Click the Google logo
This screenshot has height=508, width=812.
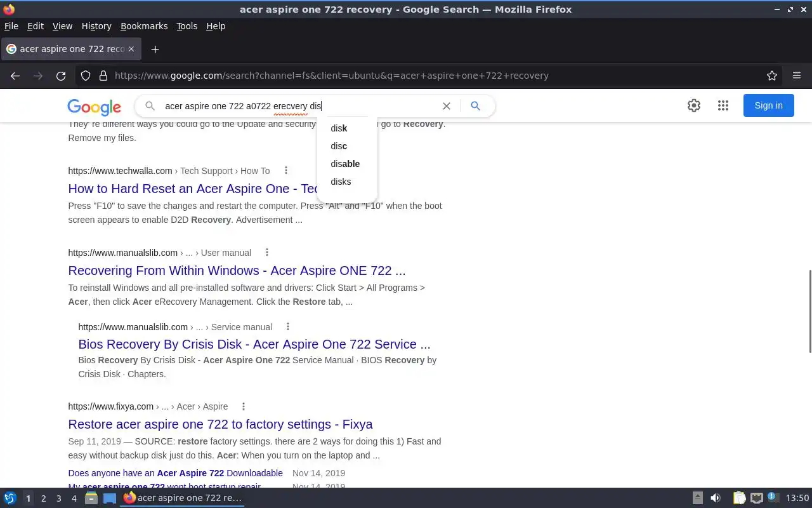click(94, 107)
